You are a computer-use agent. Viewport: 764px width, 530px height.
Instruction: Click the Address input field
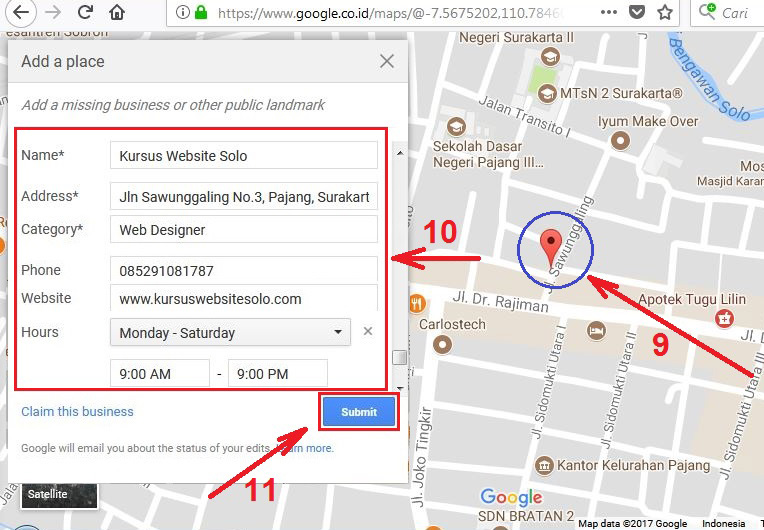tap(244, 196)
